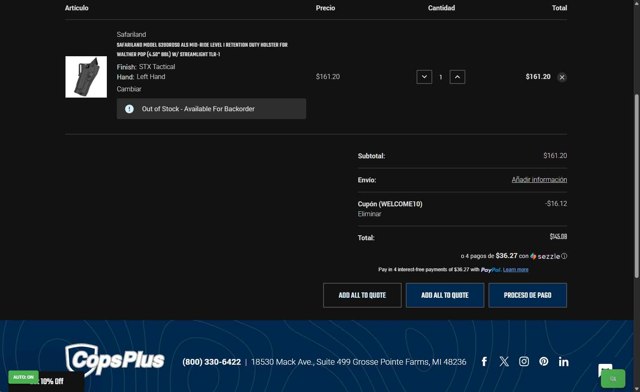The height and width of the screenshot is (392, 640).
Task: Click the Precio column header
Action: [325, 8]
